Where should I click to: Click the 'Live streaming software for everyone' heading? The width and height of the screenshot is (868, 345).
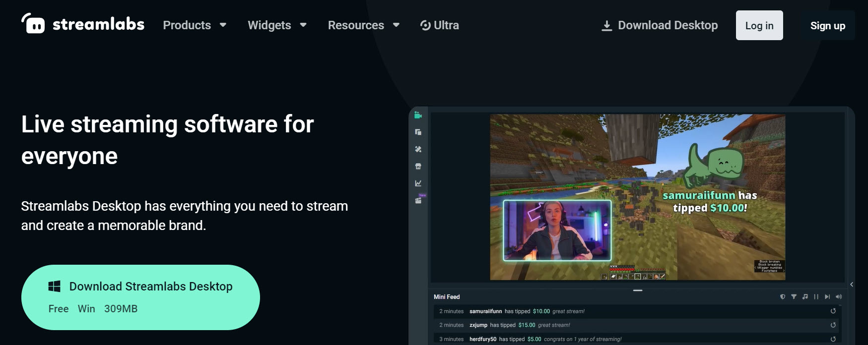pos(168,140)
